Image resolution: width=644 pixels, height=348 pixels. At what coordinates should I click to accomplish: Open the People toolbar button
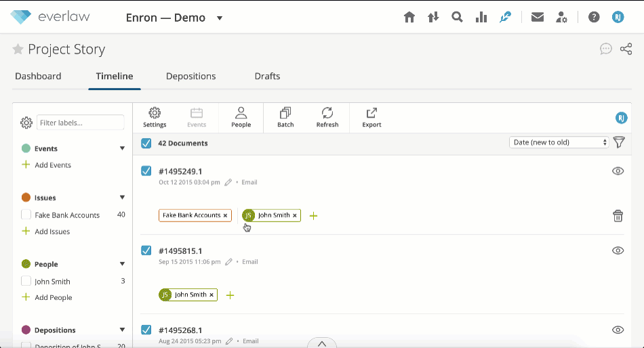coord(241,118)
